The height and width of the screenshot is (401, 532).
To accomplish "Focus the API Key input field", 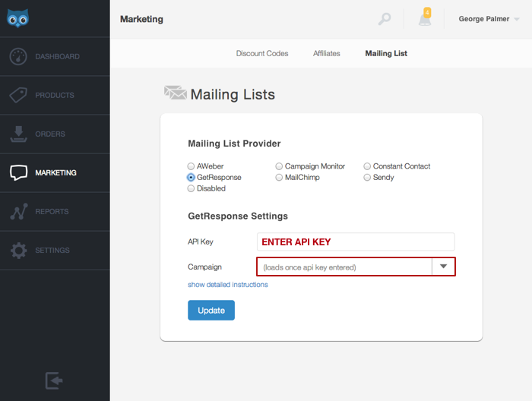I will pos(356,242).
